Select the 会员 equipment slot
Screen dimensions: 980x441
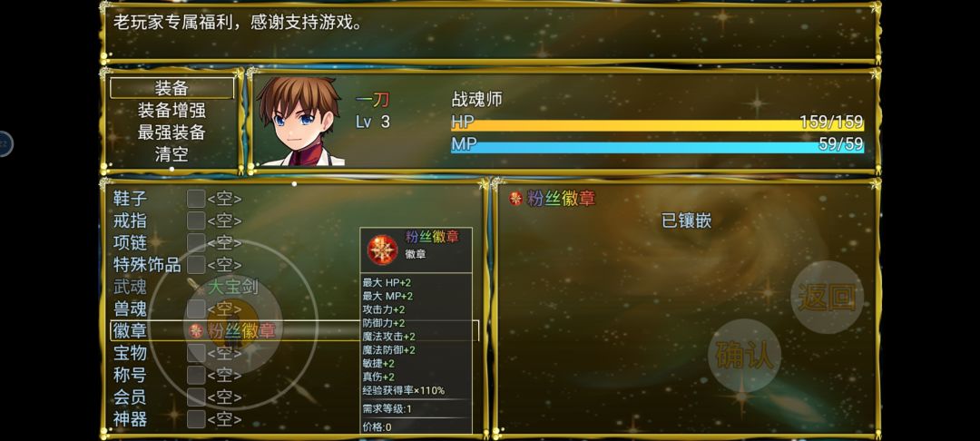pyautogui.click(x=295, y=397)
